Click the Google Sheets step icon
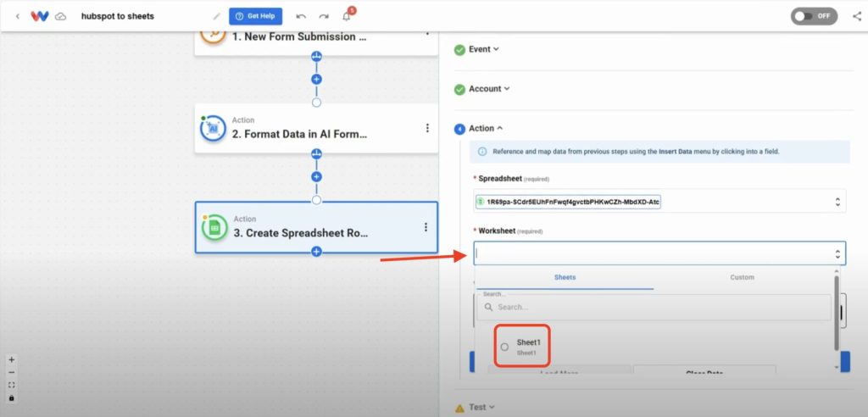The image size is (868, 417). 214,228
